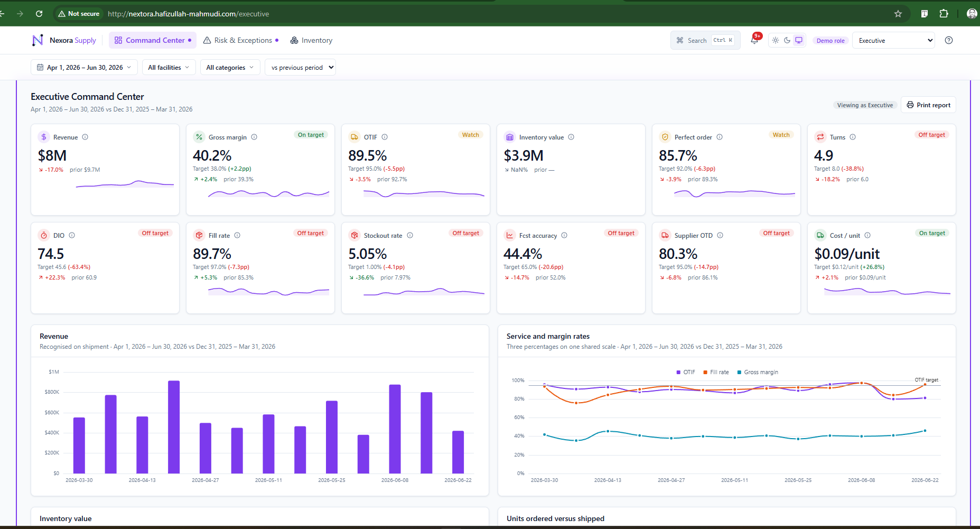Switch to light theme sun icon

776,40
